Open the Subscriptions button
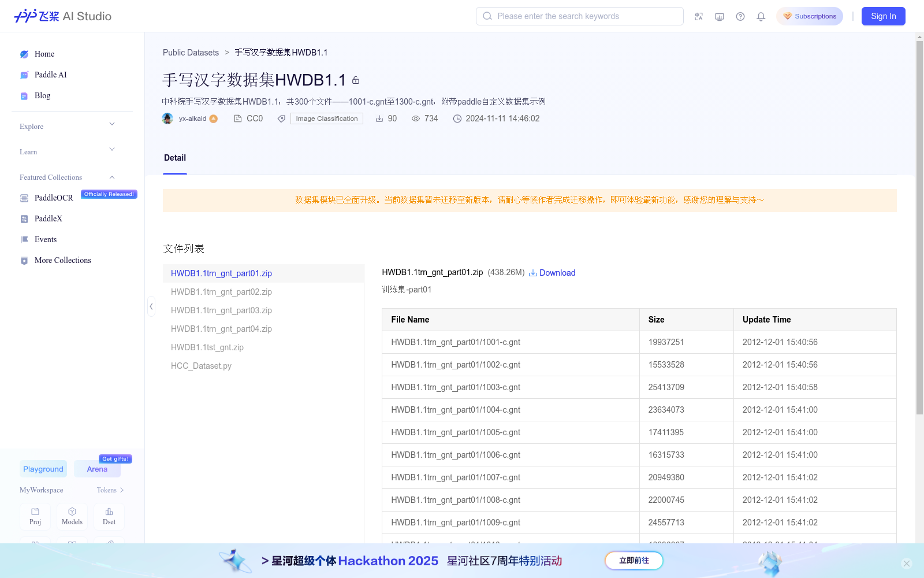 click(x=810, y=16)
